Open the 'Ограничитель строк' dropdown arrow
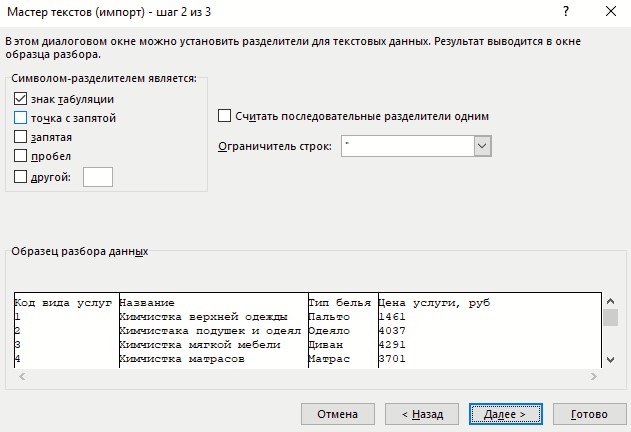 [483, 146]
